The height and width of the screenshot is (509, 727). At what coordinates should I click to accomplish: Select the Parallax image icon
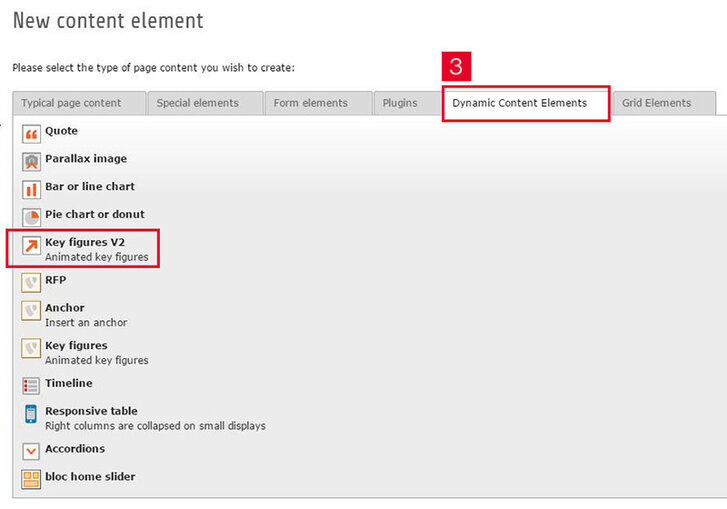31,161
